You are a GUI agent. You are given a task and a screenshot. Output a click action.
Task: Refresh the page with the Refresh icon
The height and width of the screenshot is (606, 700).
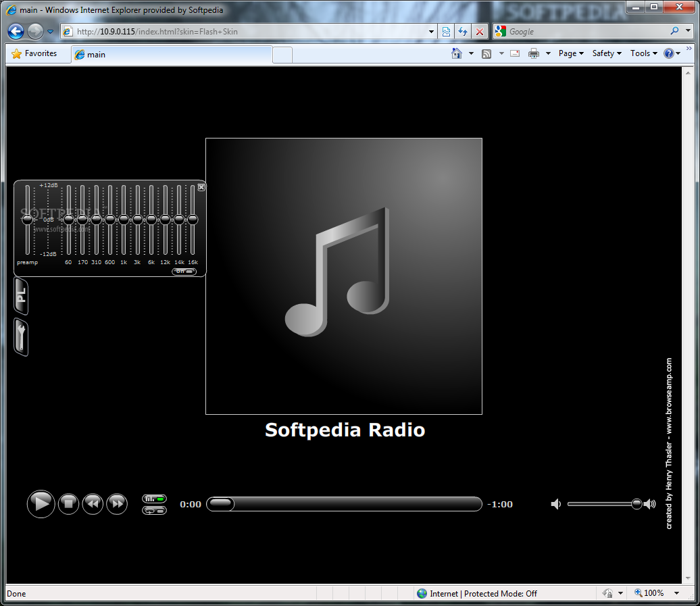point(463,32)
